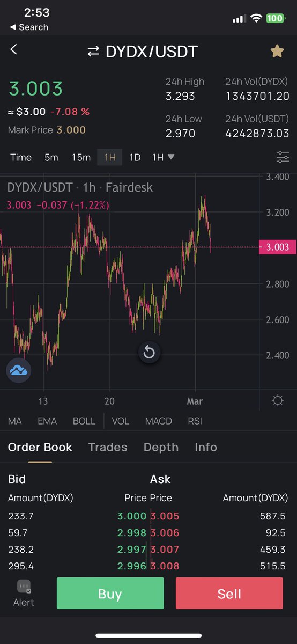
Task: Tap the 24h High value 3.293
Action: coord(180,97)
